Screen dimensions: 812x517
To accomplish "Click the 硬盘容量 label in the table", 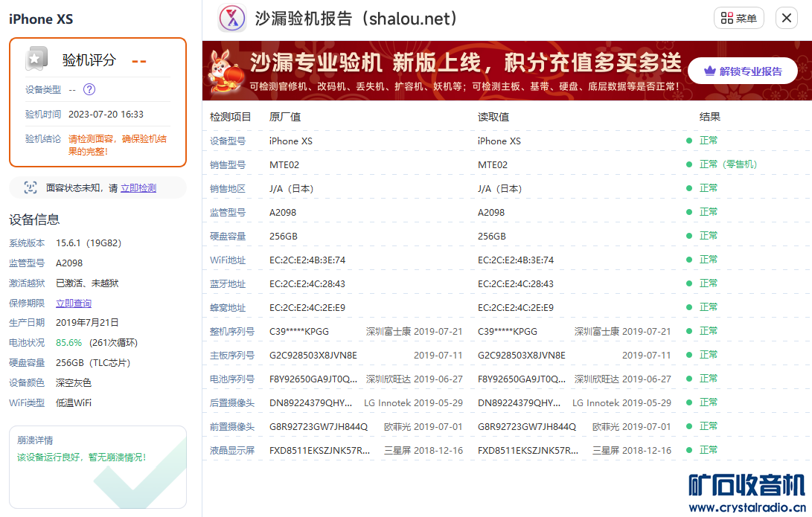I will [x=227, y=236].
